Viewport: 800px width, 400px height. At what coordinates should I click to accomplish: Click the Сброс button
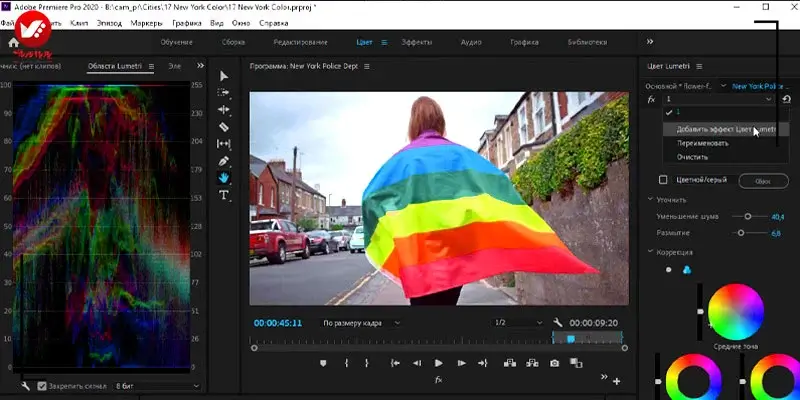tap(763, 181)
